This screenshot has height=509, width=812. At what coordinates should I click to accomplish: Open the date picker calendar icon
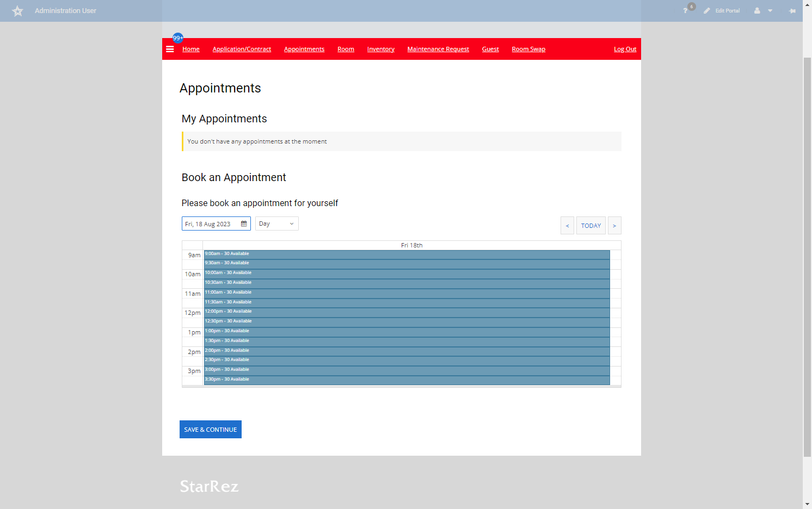pyautogui.click(x=244, y=224)
